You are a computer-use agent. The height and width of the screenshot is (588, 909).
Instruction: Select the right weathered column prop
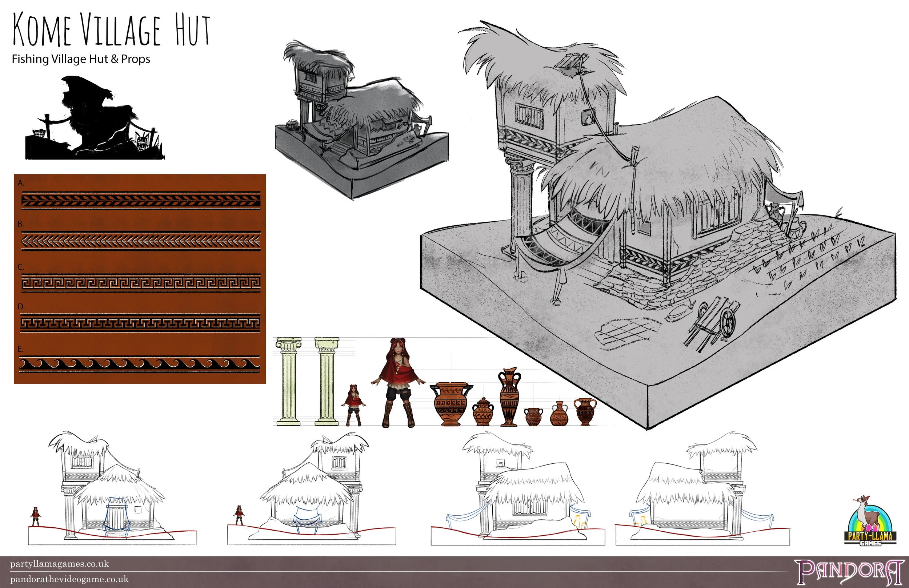tap(327, 381)
